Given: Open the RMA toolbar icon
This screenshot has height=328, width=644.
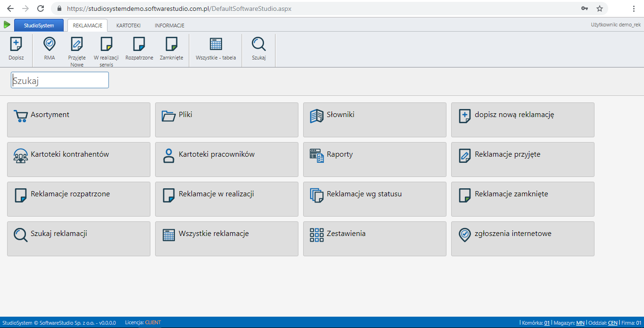Looking at the screenshot, I should pos(50,45).
